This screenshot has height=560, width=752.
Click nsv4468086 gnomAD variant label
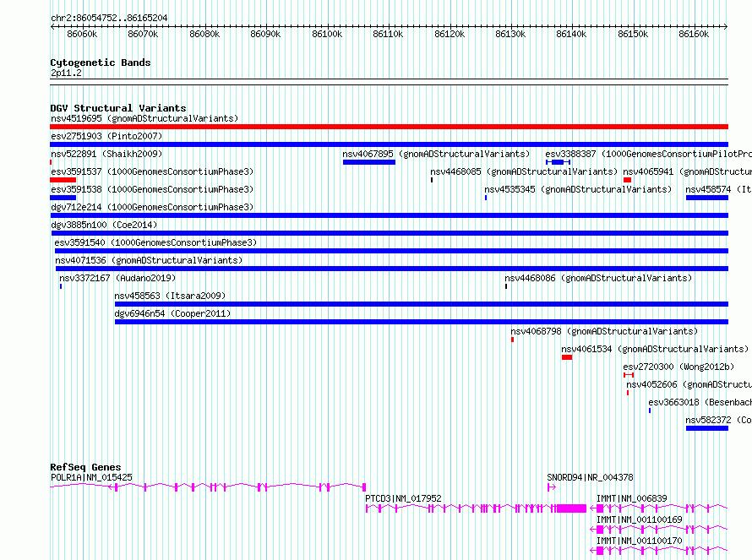tap(598, 278)
